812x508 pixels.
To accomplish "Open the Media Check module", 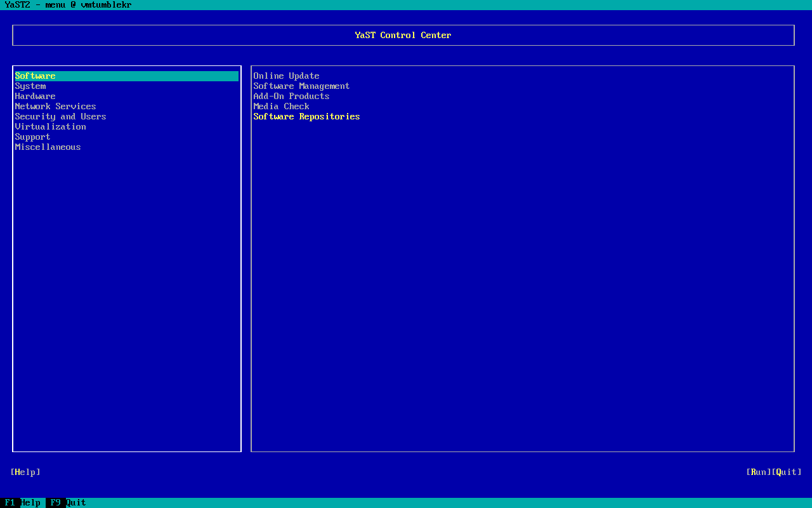I will [281, 107].
